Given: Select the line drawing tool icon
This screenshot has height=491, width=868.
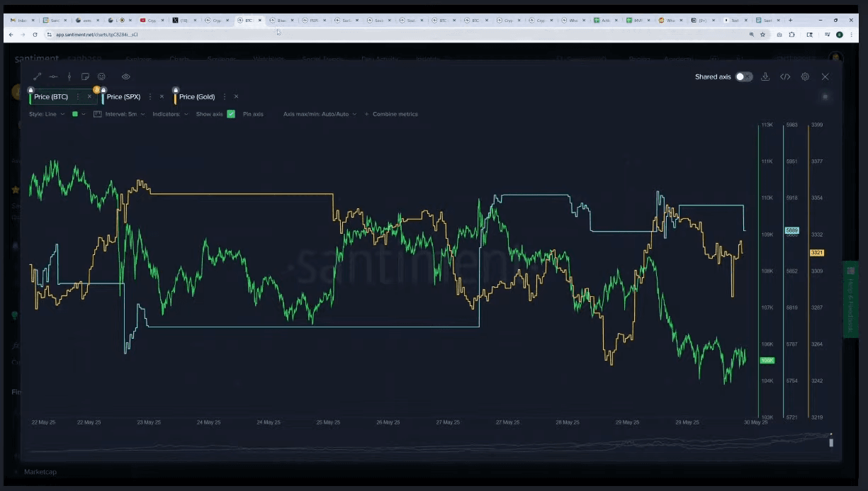Looking at the screenshot, I should [38, 77].
